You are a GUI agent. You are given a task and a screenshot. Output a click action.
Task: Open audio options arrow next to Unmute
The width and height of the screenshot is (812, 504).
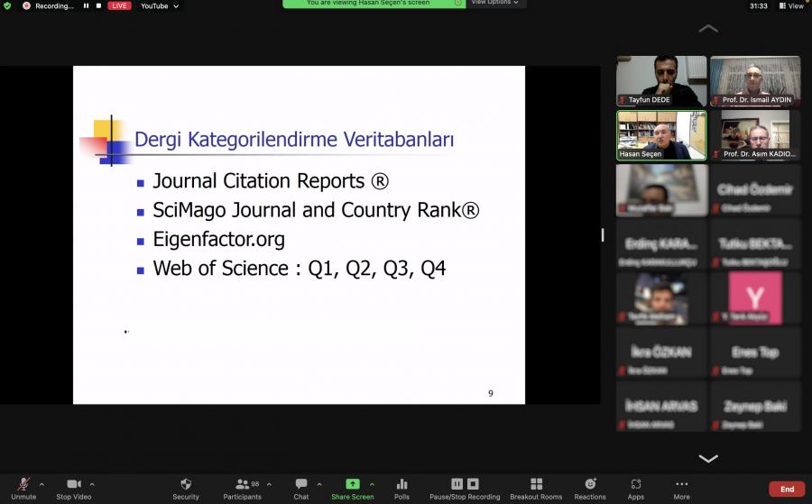(x=42, y=485)
